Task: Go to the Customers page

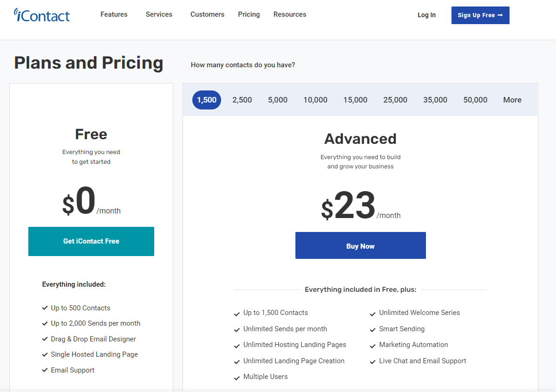Action: 208,14
